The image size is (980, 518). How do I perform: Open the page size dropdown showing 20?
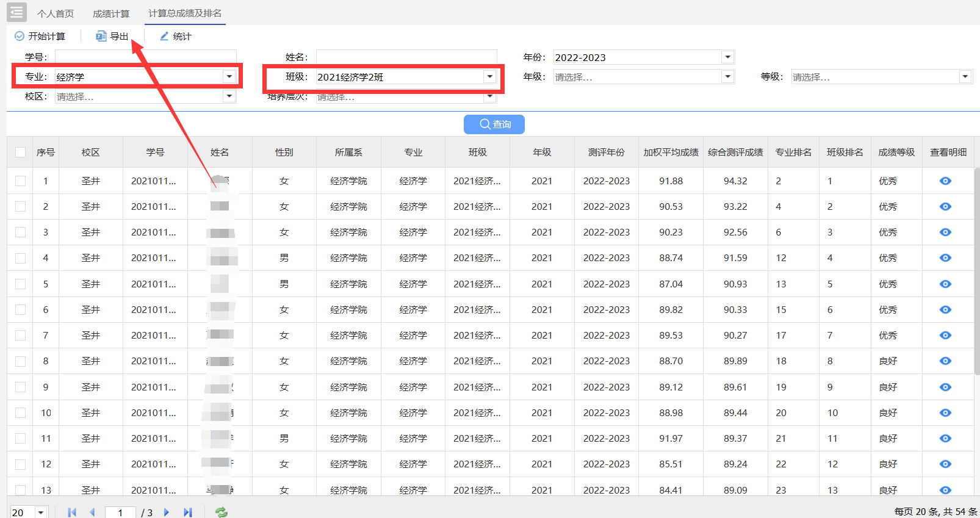tap(41, 513)
